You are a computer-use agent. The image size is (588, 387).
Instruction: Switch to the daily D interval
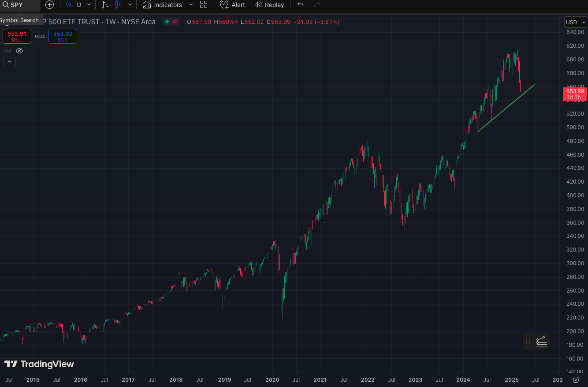coord(79,5)
